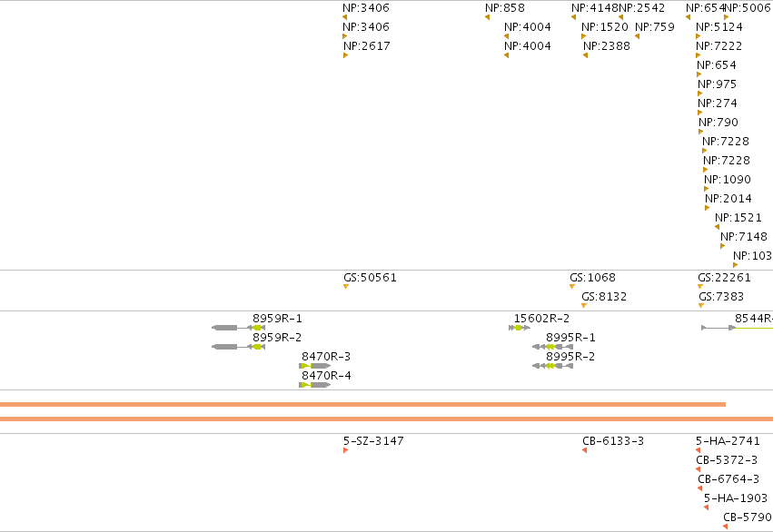Select the 8959R-2 transcript glyph
The width and height of the screenshot is (773, 532).
tap(238, 347)
